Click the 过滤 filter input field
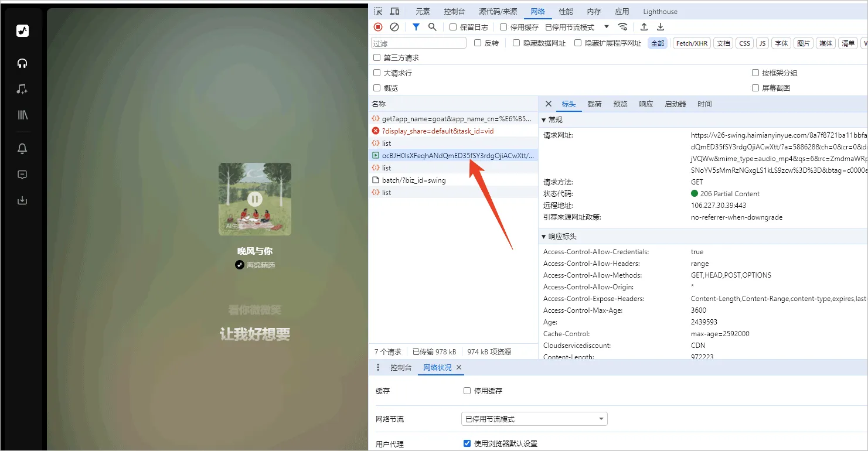Viewport: 868px width, 451px height. click(x=418, y=43)
